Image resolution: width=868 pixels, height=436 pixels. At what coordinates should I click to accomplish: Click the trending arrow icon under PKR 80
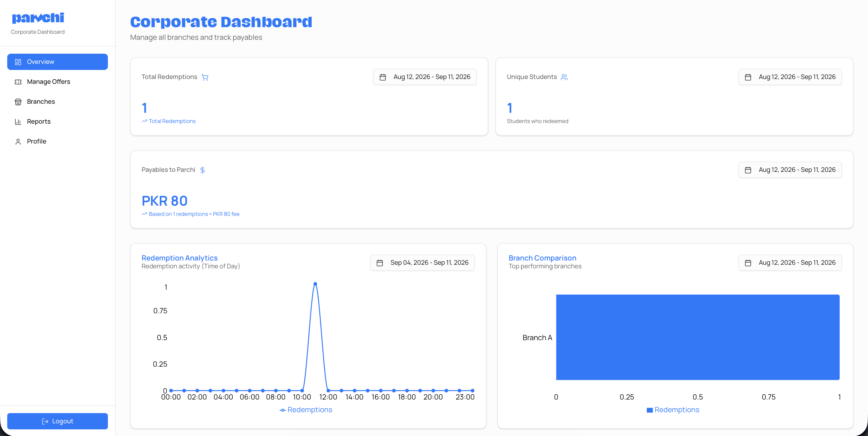144,214
